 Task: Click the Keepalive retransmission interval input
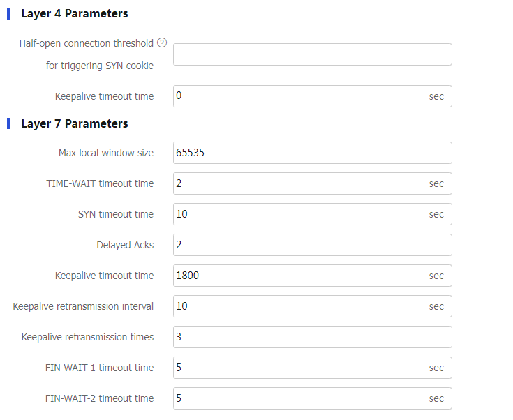point(300,306)
